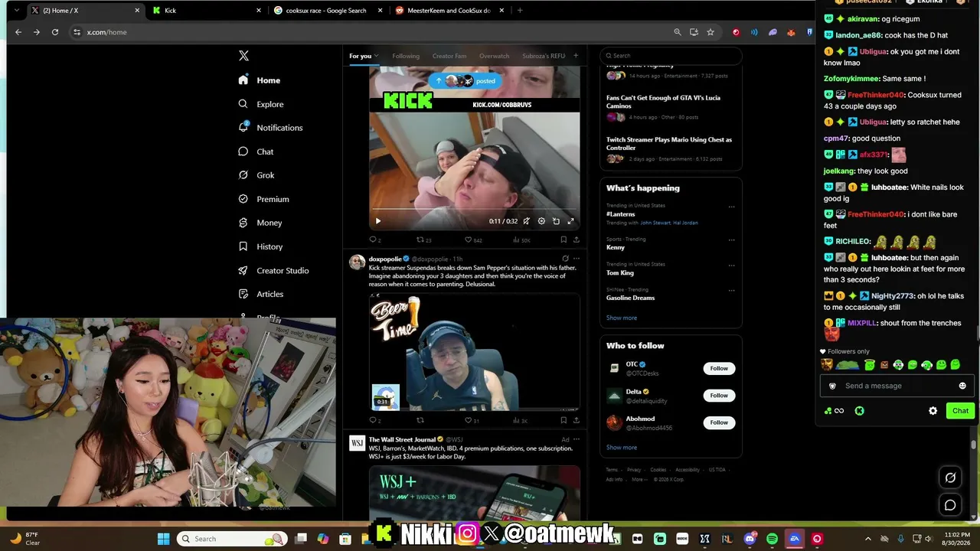
Task: Open more options on doxpopolie's post
Action: pyautogui.click(x=577, y=259)
